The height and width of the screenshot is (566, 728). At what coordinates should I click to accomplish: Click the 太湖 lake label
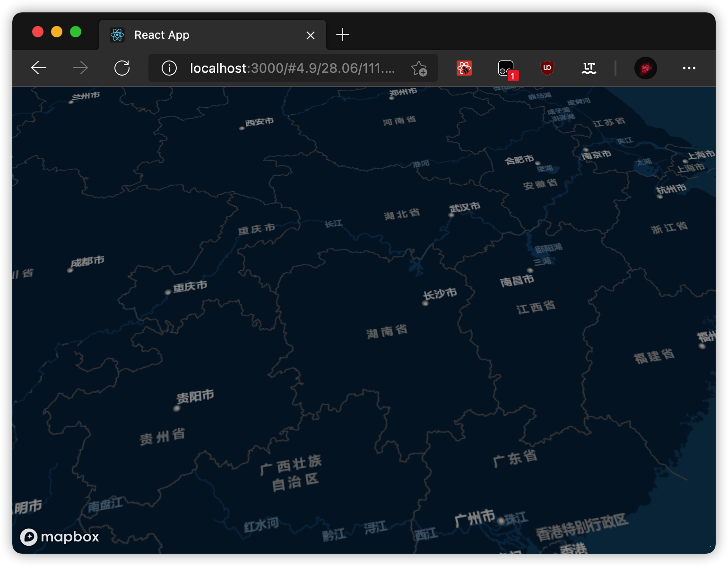click(x=644, y=162)
